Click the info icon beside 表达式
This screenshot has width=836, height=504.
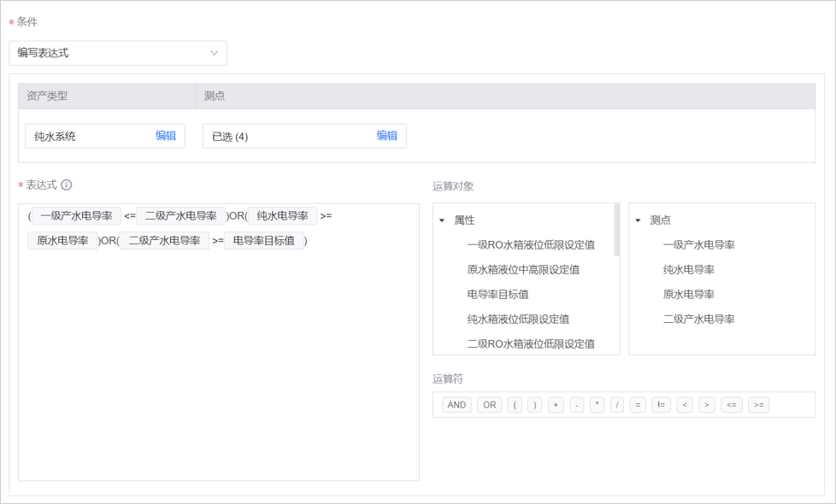(67, 185)
